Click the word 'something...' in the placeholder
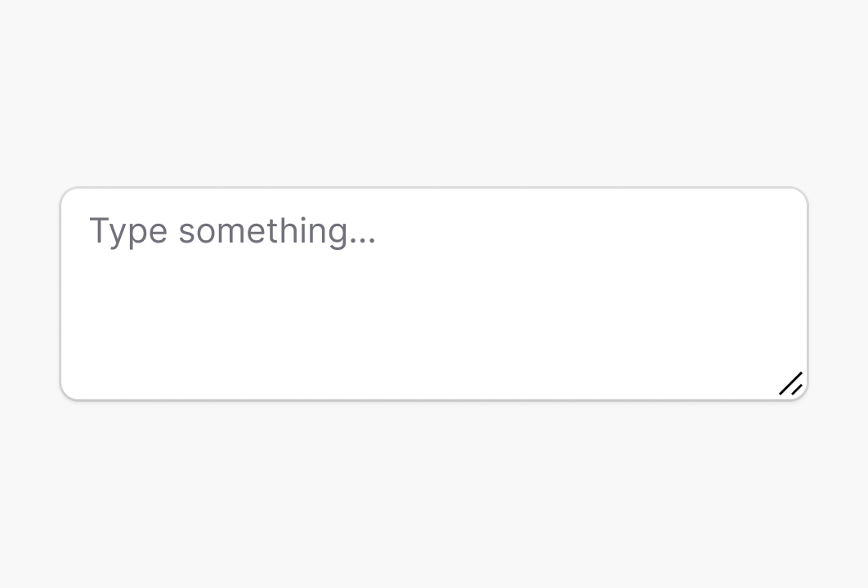The width and height of the screenshot is (868, 588). 277,231
